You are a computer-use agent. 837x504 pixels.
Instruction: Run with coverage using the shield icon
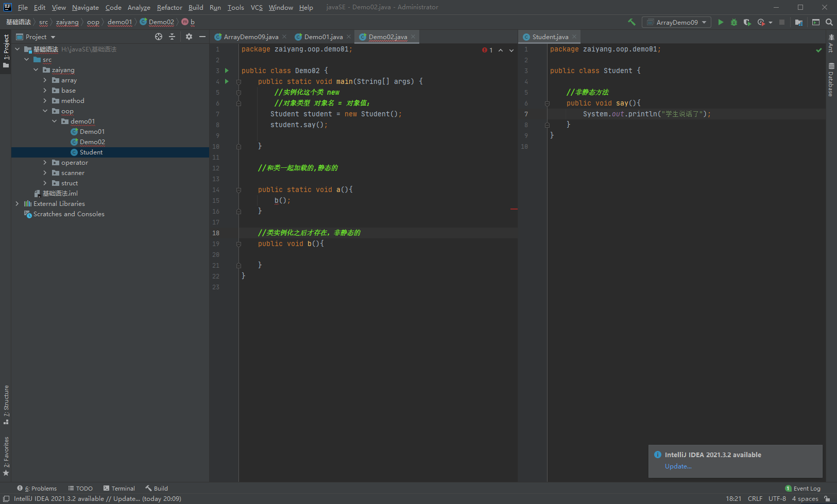tap(747, 22)
